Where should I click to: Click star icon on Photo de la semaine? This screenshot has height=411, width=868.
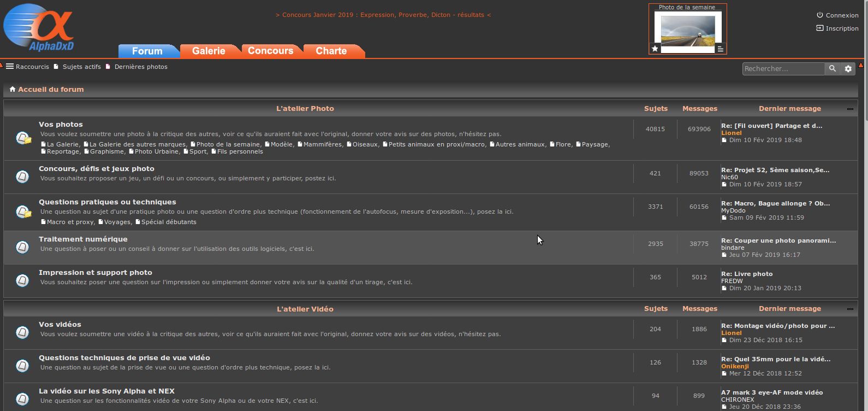pyautogui.click(x=655, y=49)
